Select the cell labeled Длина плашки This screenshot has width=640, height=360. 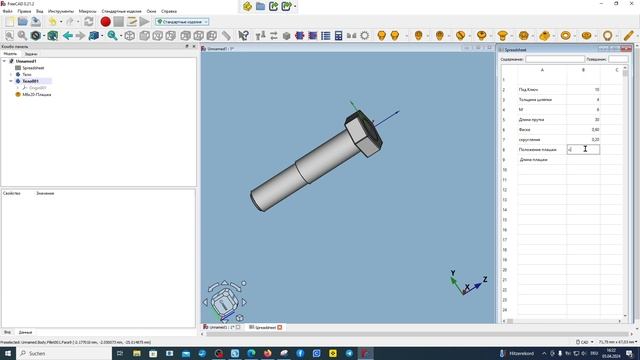542,160
